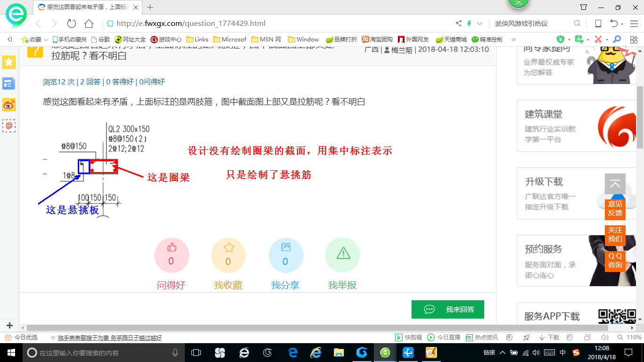
Task: Click the 我举报 warning triangle circle
Action: 343,255
